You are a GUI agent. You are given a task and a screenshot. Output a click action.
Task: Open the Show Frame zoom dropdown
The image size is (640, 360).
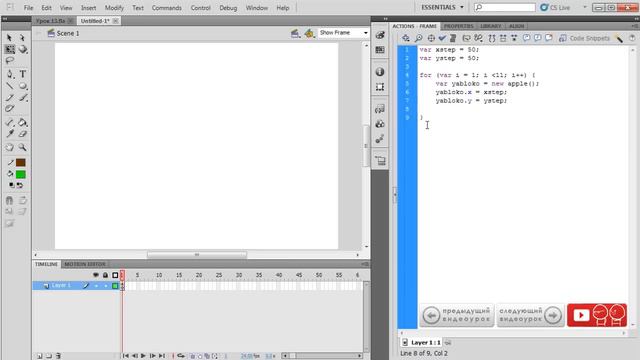pyautogui.click(x=343, y=33)
